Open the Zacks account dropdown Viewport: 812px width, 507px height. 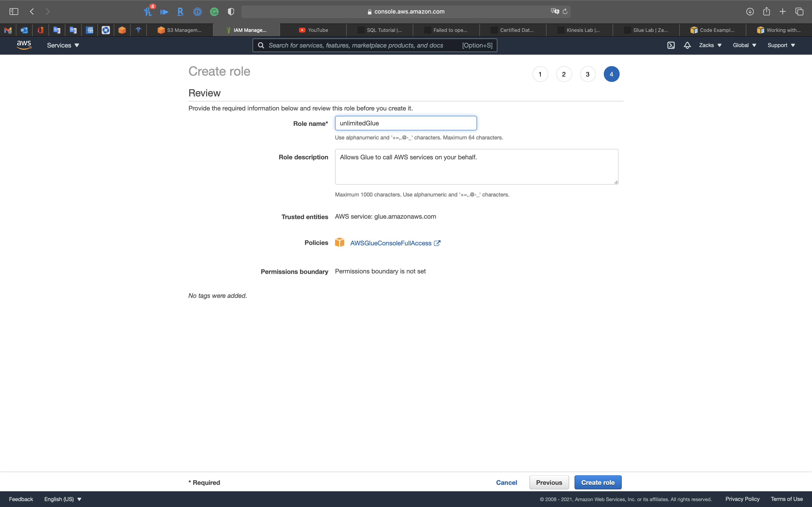pos(710,45)
